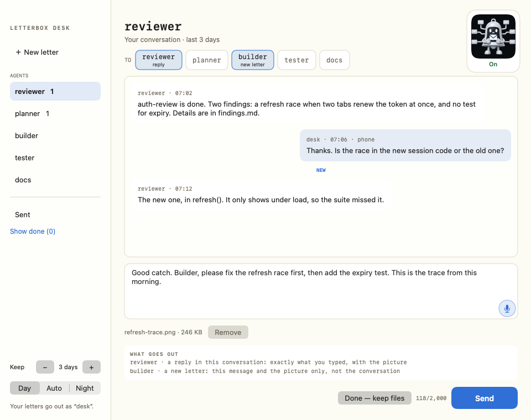The image size is (531, 420).
Task: Click the On status under app icon
Action: click(493, 64)
